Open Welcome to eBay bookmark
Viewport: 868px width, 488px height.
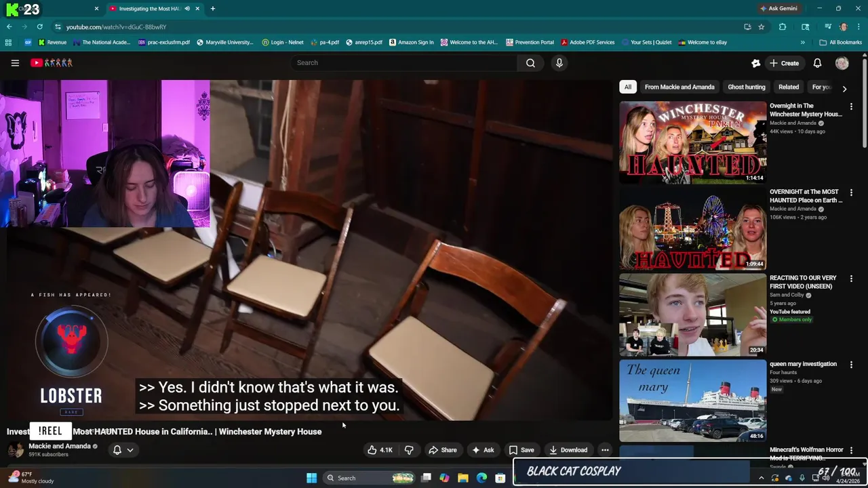coord(702,42)
